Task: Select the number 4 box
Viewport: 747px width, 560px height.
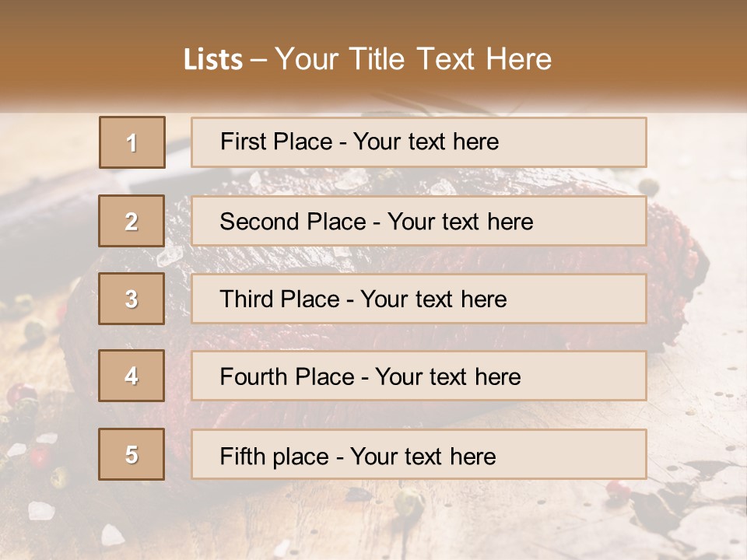Action: point(132,376)
